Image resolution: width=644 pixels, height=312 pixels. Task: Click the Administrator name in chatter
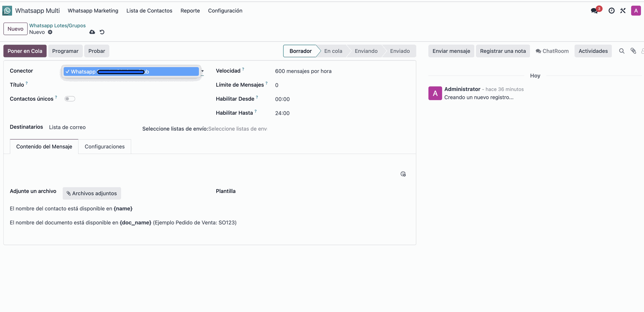[462, 89]
